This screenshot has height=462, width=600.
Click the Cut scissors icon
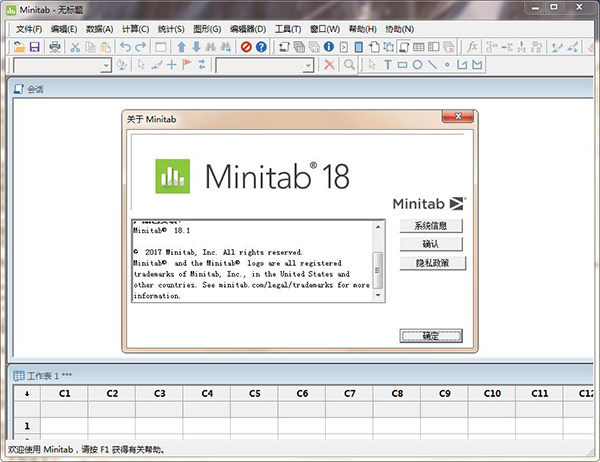coord(75,47)
